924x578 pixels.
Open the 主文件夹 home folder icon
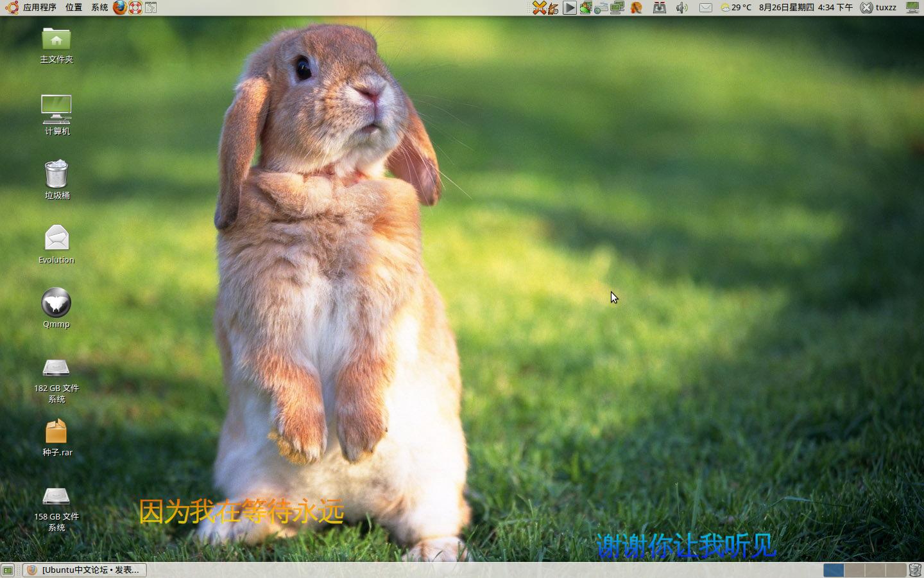(x=56, y=45)
